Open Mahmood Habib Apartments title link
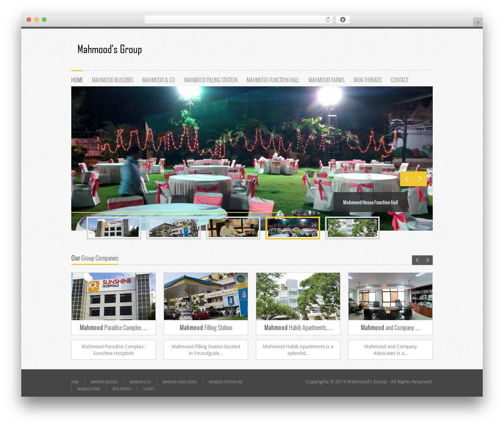Viewport: 504px width, 427px height. coord(298,328)
